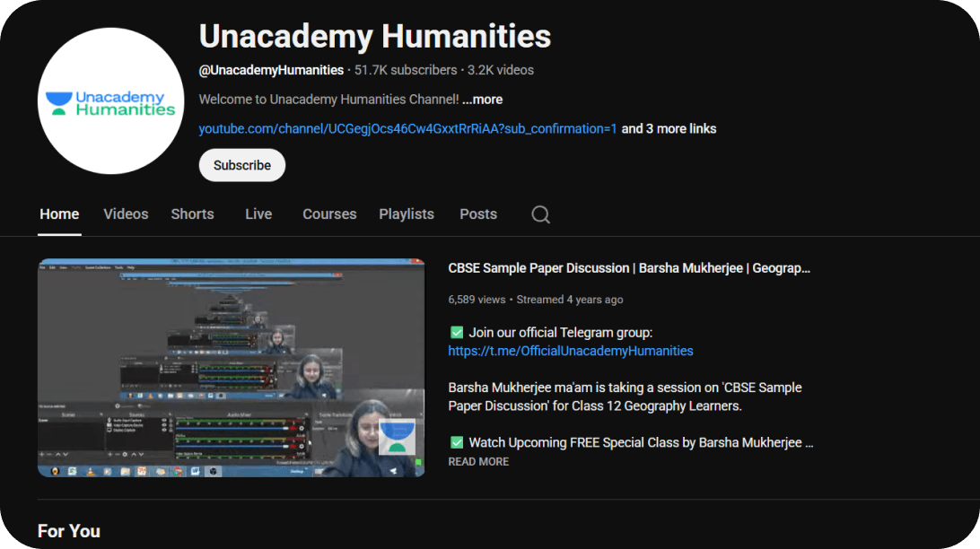The width and height of the screenshot is (980, 549).
Task: Click the Unacademy Humanities channel avatar
Action: pos(110,100)
